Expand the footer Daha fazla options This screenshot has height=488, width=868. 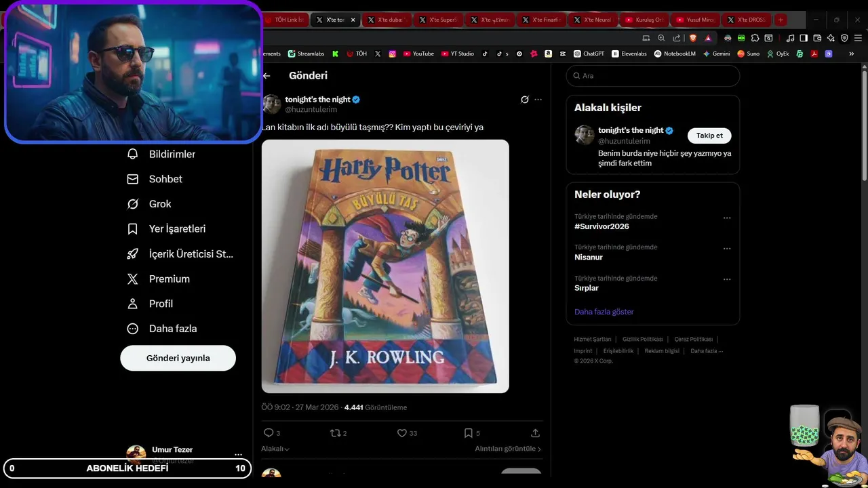(x=707, y=351)
